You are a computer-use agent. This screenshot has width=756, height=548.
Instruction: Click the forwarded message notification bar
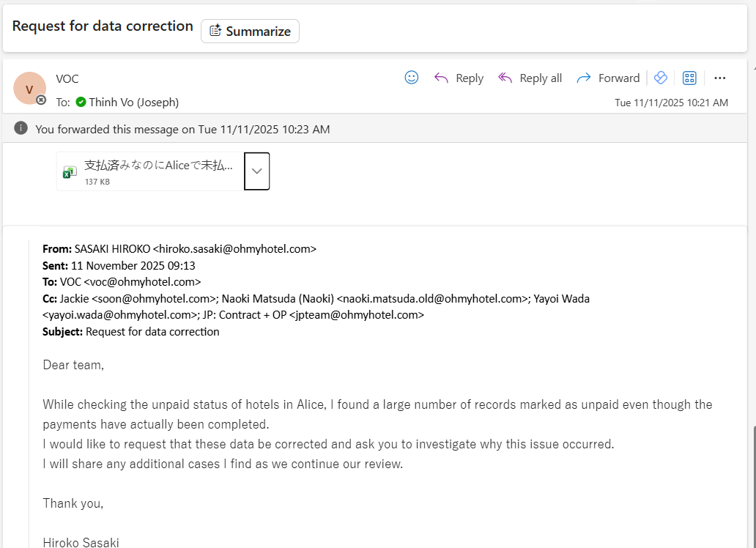pyautogui.click(x=366, y=129)
